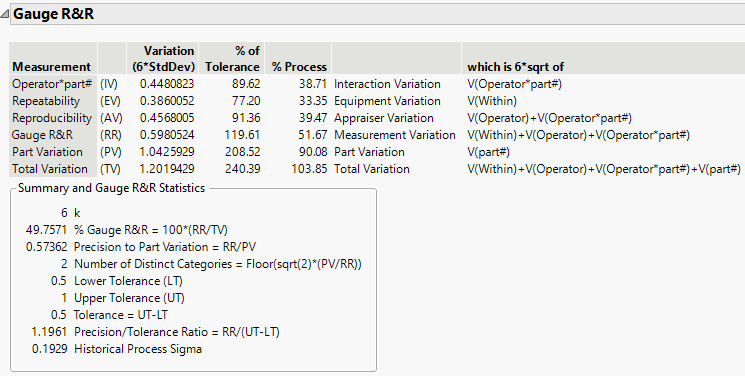Click the Historical Process Sigma label
This screenshot has width=745, height=376.
[138, 349]
